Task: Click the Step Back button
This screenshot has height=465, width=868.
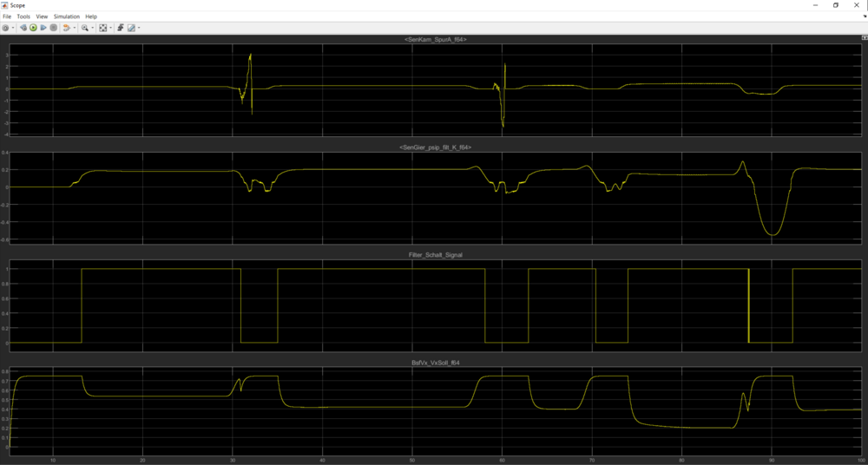Action: click(23, 28)
